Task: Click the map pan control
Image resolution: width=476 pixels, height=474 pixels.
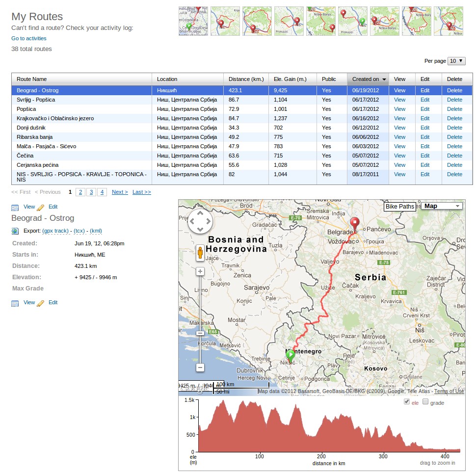Action: point(200,222)
